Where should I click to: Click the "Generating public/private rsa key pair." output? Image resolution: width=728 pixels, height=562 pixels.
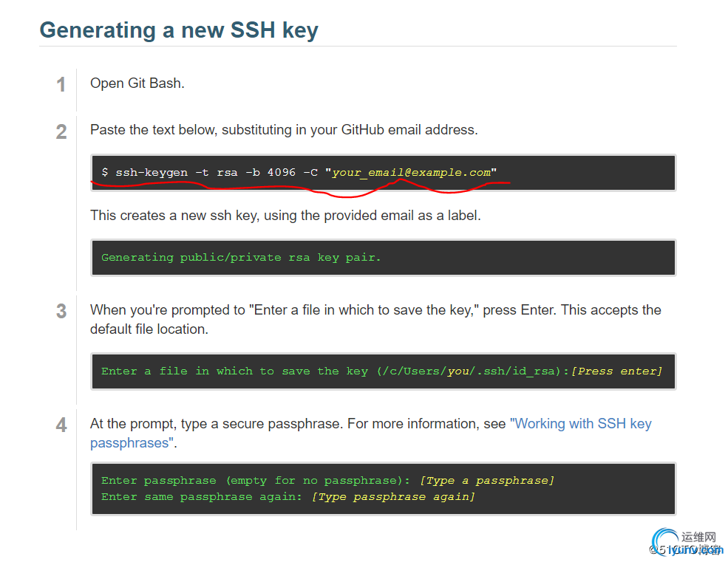241,258
